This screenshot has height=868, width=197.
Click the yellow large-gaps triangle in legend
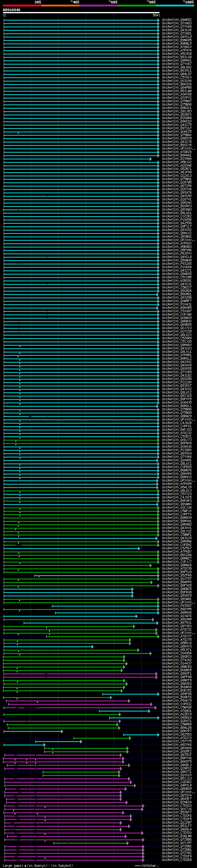point(25,866)
